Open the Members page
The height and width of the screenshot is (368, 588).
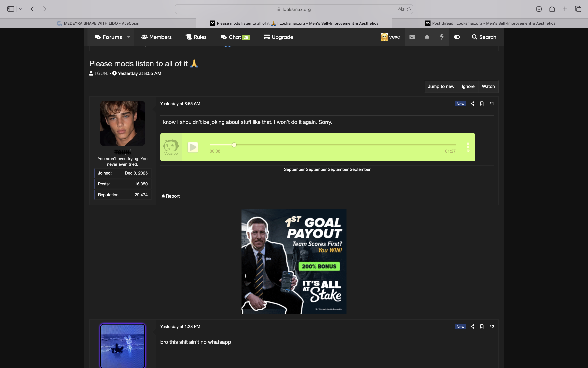pos(156,37)
